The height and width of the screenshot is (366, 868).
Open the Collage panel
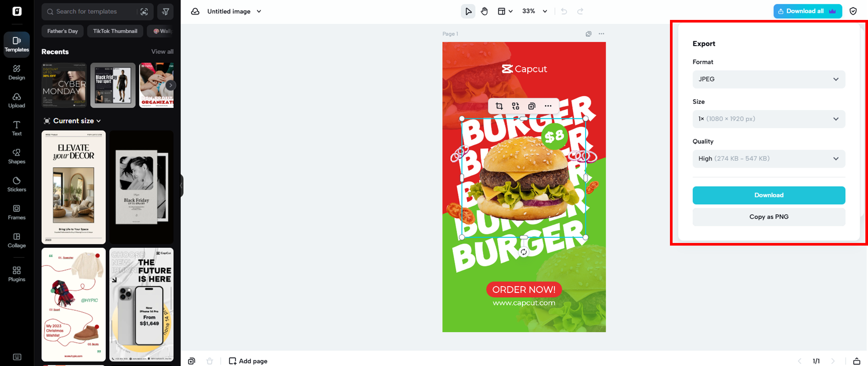(x=16, y=240)
